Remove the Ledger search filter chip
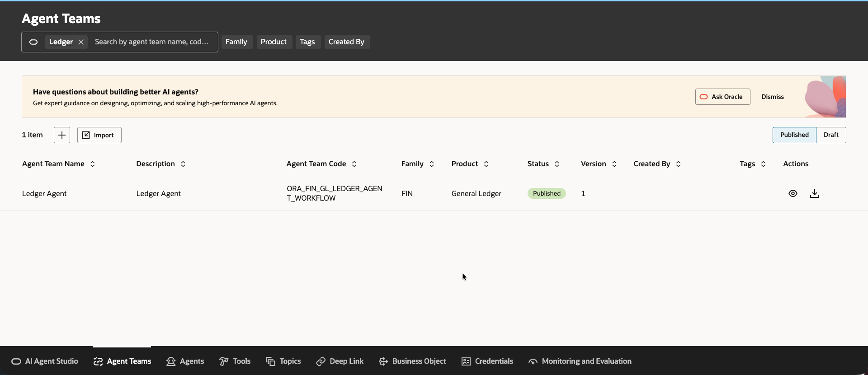Screen dimensions: 868x375 coord(81,42)
